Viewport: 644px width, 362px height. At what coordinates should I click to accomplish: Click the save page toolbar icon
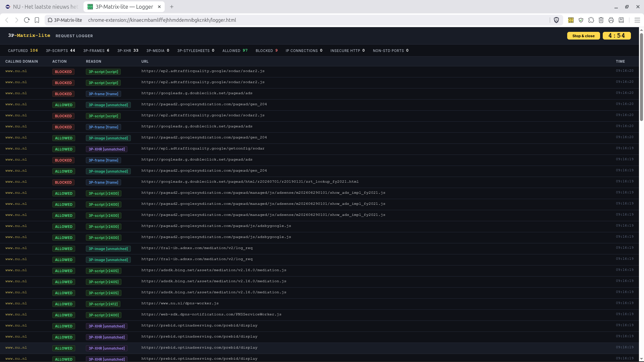coord(621,20)
